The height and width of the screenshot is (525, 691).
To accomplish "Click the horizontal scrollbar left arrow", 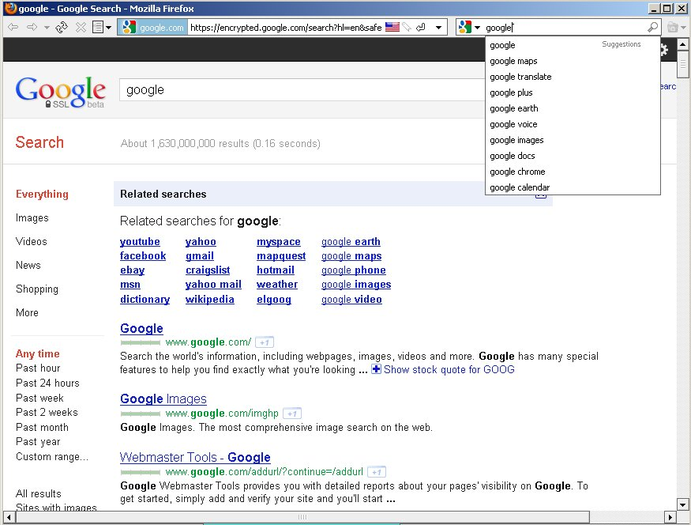I will tap(9, 517).
